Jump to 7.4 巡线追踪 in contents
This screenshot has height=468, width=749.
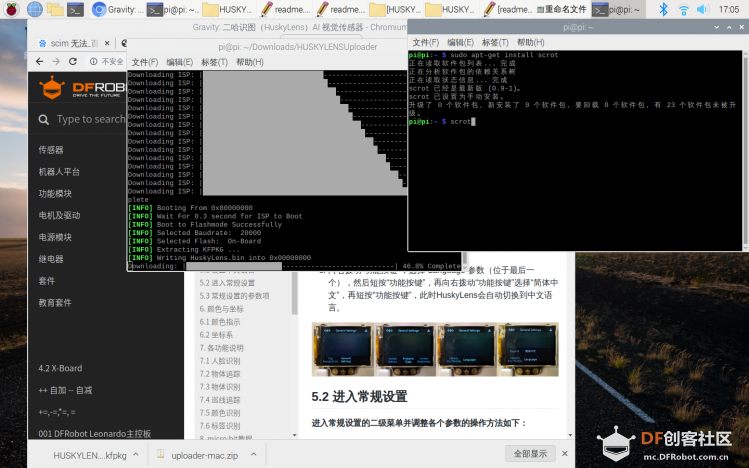220,400
